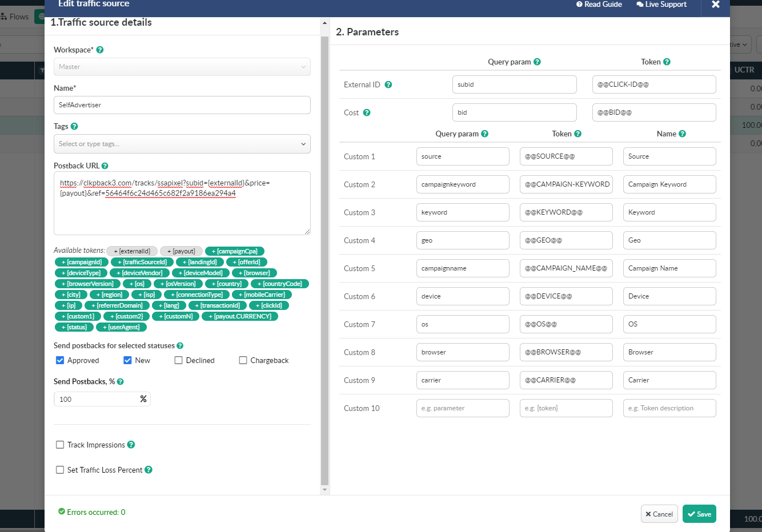This screenshot has height=532, width=762.
Task: Click the Postback URL help icon
Action: point(105,166)
